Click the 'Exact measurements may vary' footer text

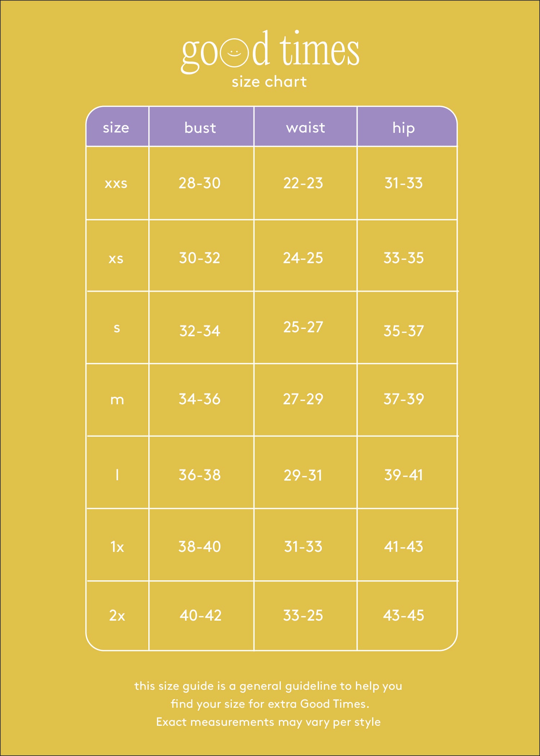coord(243,722)
